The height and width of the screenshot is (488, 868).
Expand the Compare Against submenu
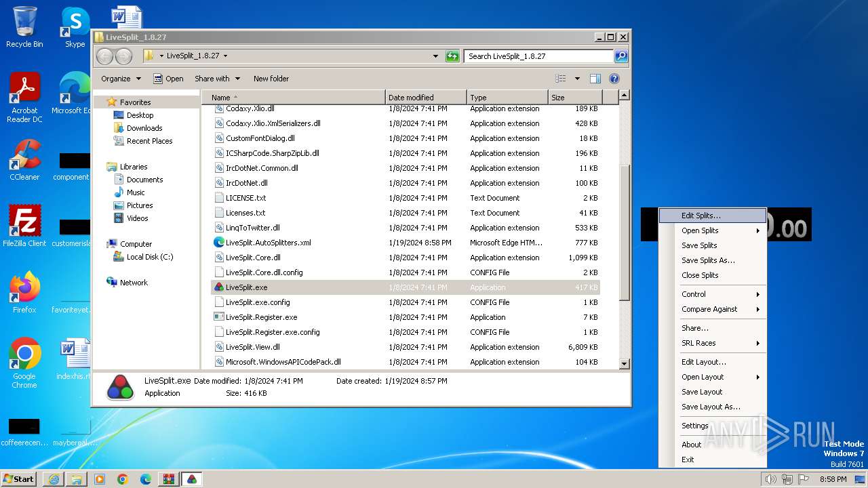point(712,309)
